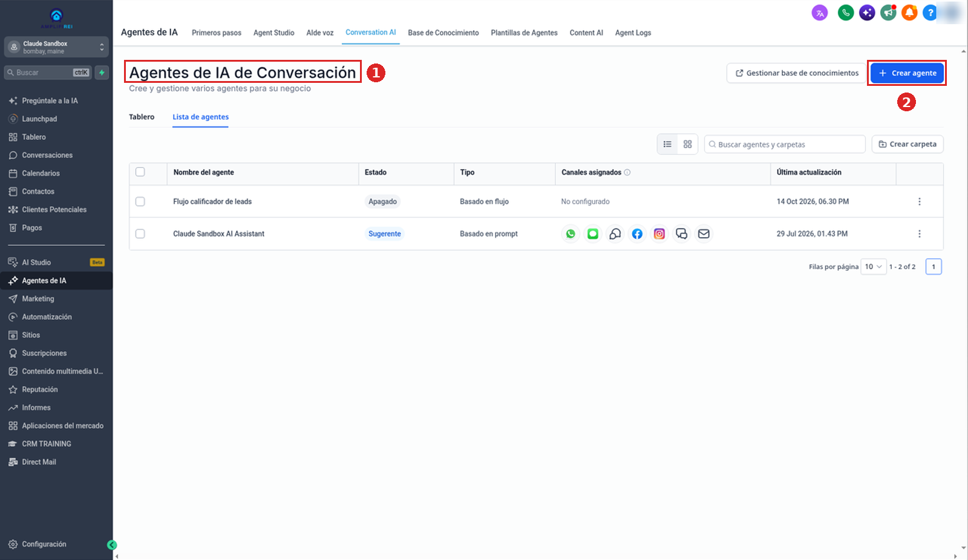Viewport: 968px width, 560px height.
Task: Switch to Tablero tab
Action: click(142, 117)
